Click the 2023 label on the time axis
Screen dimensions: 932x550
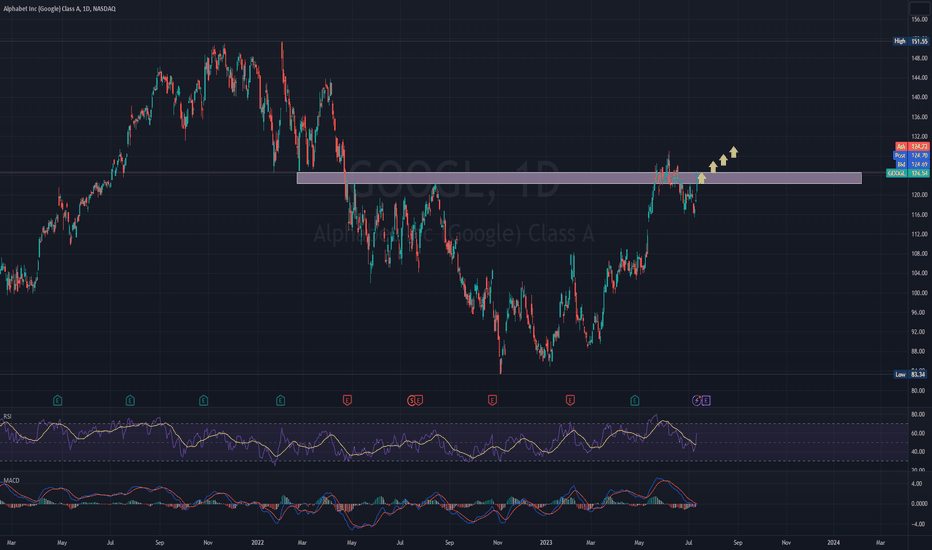coord(546,542)
